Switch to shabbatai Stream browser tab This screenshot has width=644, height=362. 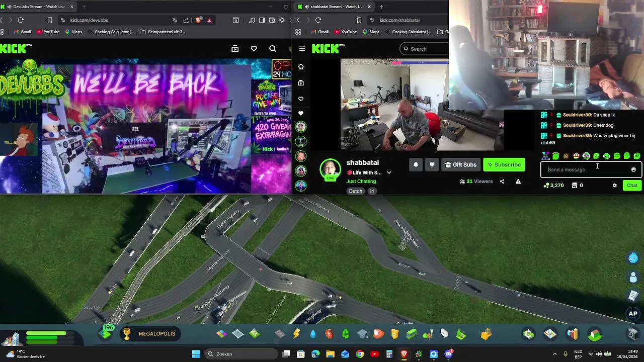(335, 7)
